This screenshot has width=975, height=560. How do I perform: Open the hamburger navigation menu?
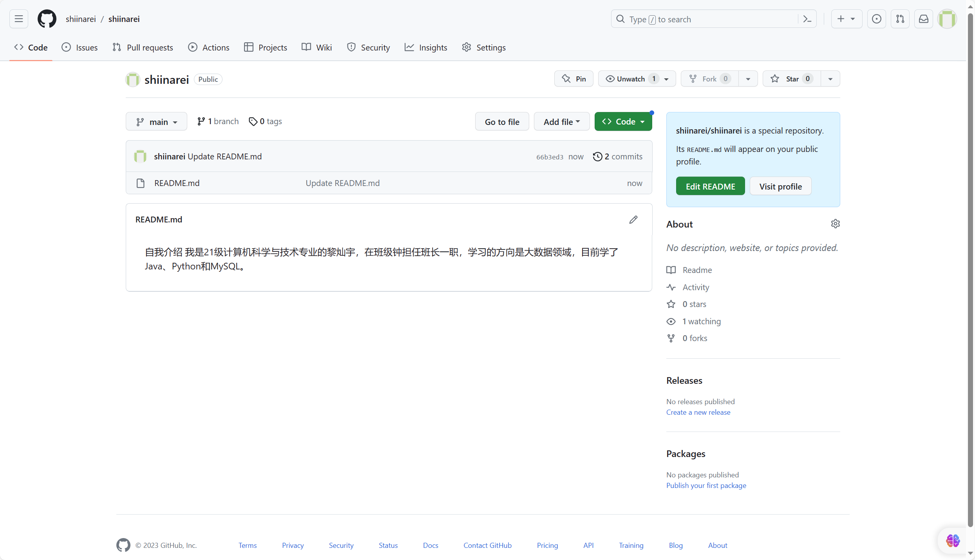pyautogui.click(x=19, y=19)
